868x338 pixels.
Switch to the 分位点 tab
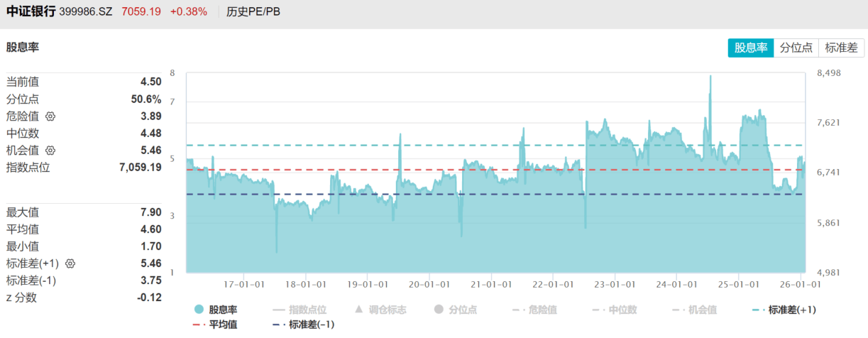(x=796, y=48)
